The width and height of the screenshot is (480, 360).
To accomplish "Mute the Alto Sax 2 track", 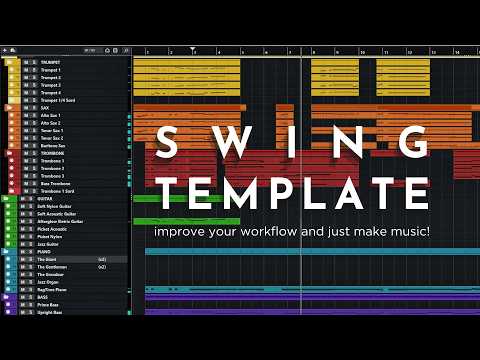I will [26, 123].
